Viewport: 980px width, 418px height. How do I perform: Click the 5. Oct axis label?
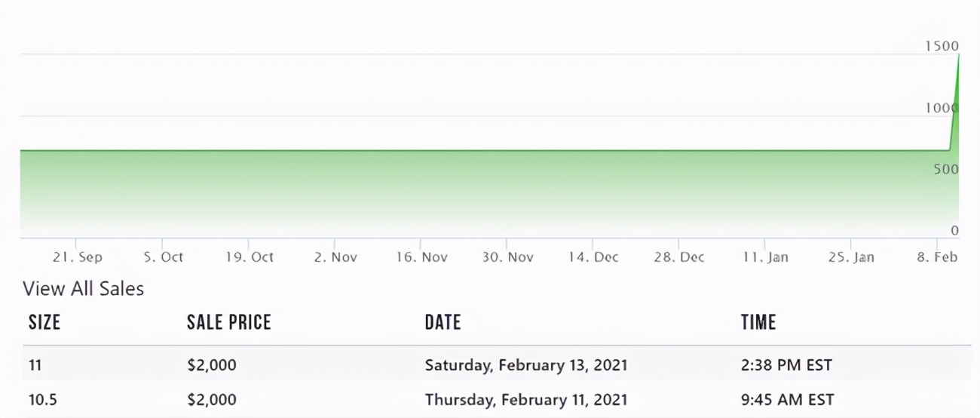pos(164,257)
